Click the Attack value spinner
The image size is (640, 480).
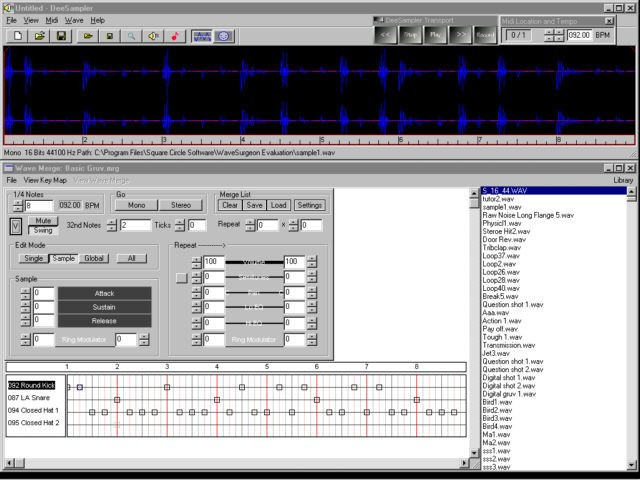(x=25, y=293)
